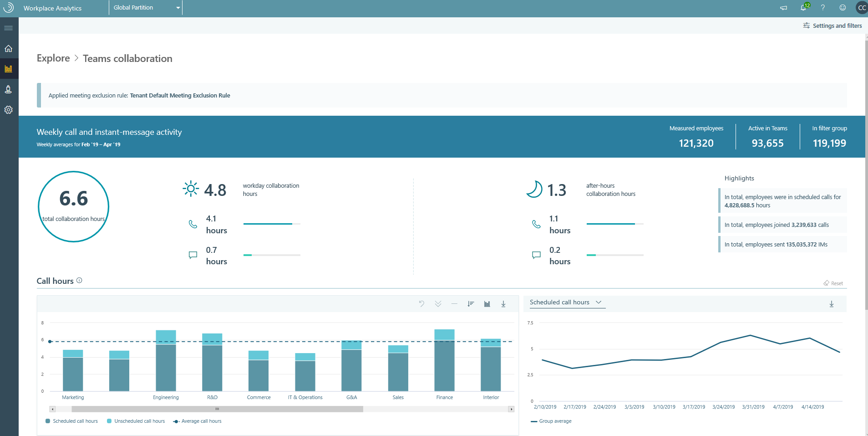Click the IT & Operations axis label

[305, 397]
